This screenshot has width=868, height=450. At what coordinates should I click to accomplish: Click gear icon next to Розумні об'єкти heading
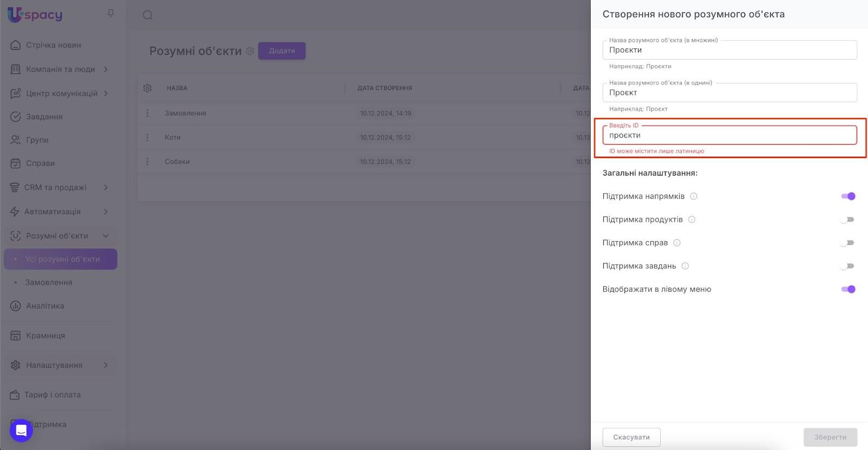click(250, 51)
